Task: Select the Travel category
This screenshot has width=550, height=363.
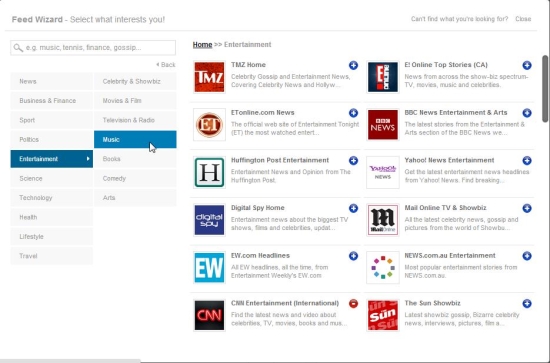Action: tap(52, 256)
